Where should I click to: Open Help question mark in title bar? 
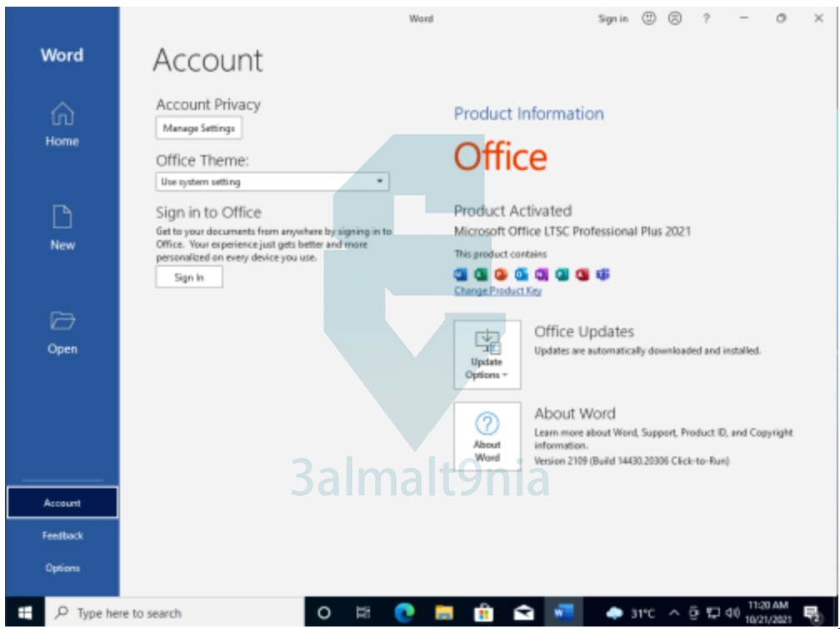(706, 19)
